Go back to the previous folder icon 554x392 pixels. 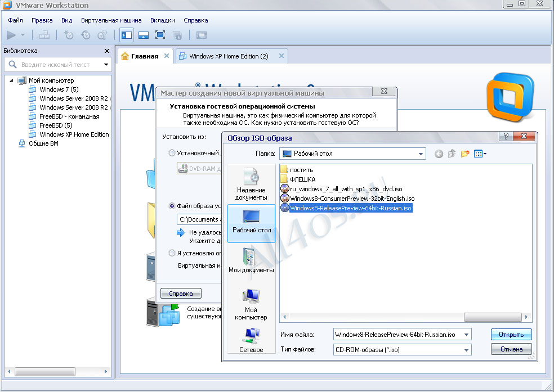[439, 154]
